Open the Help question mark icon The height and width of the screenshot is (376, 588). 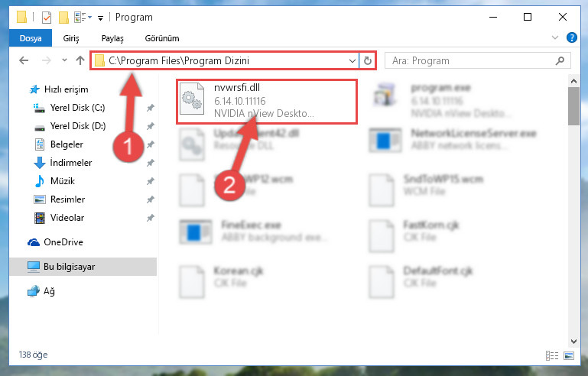[571, 37]
